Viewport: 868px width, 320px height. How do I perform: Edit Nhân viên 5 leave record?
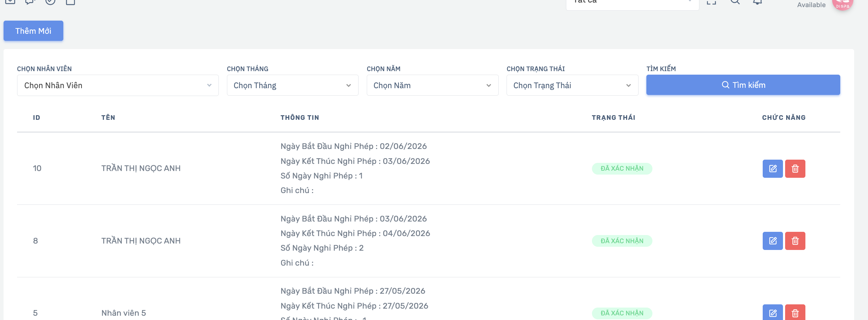tap(773, 313)
